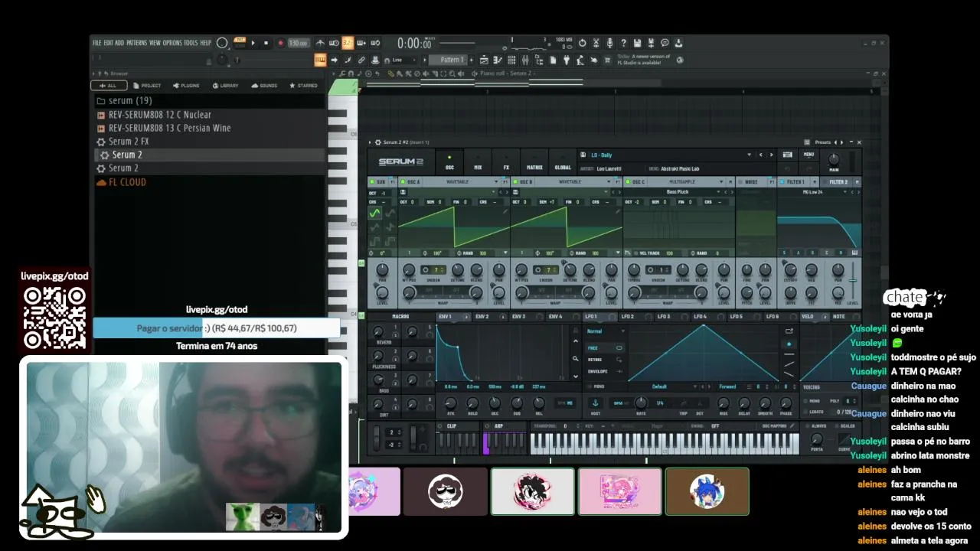This screenshot has width=980, height=551.
Task: Select the PROJECT browser tab
Action: (148, 86)
